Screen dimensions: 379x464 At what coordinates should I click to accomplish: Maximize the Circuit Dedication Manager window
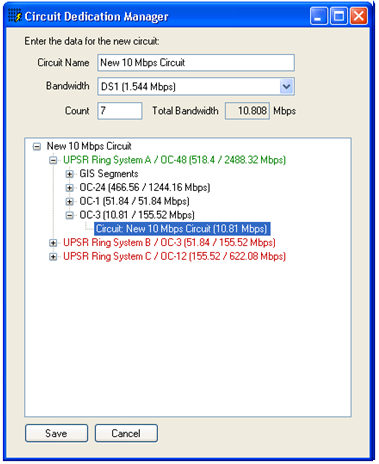click(x=339, y=16)
